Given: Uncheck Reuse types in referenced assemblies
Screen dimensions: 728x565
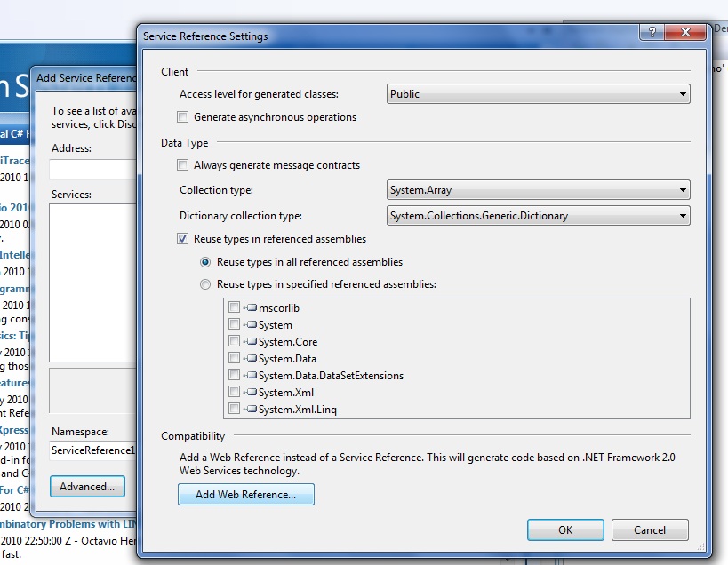Looking at the screenshot, I should (183, 239).
